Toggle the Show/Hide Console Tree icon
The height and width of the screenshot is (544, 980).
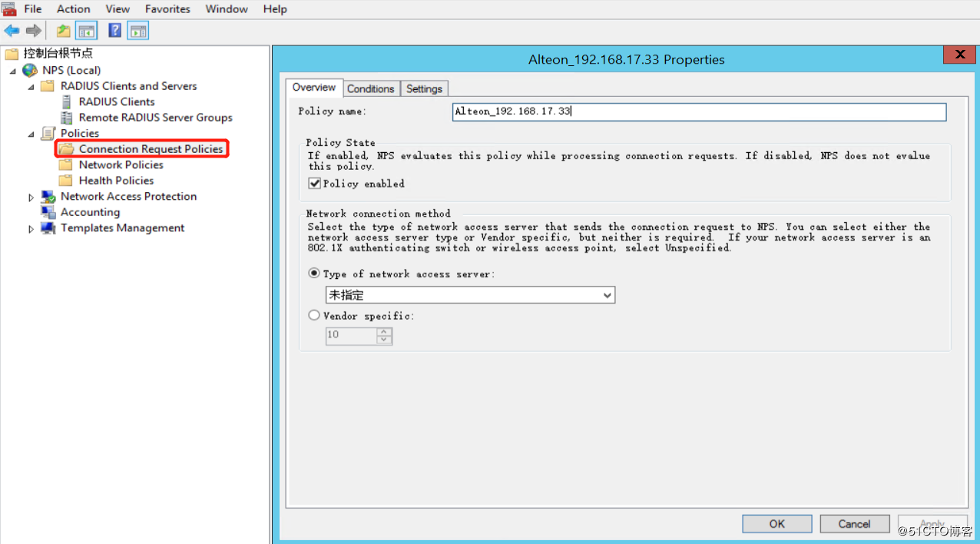[x=87, y=31]
